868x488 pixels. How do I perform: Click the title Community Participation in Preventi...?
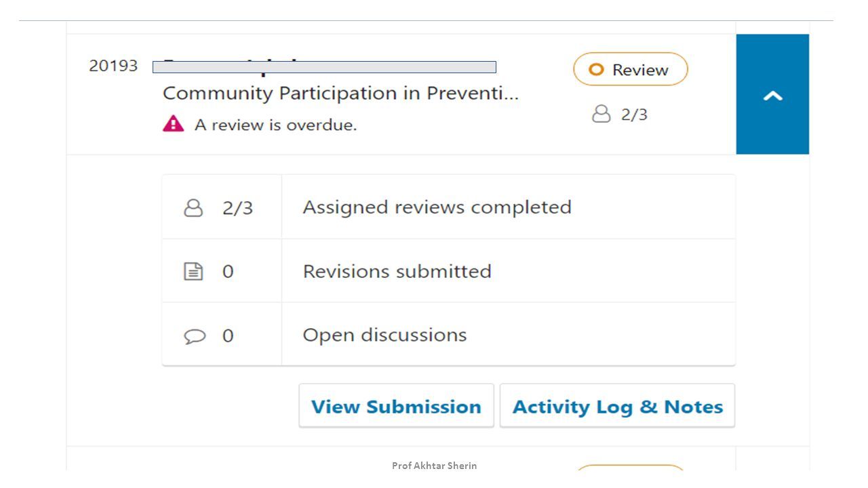[340, 94]
